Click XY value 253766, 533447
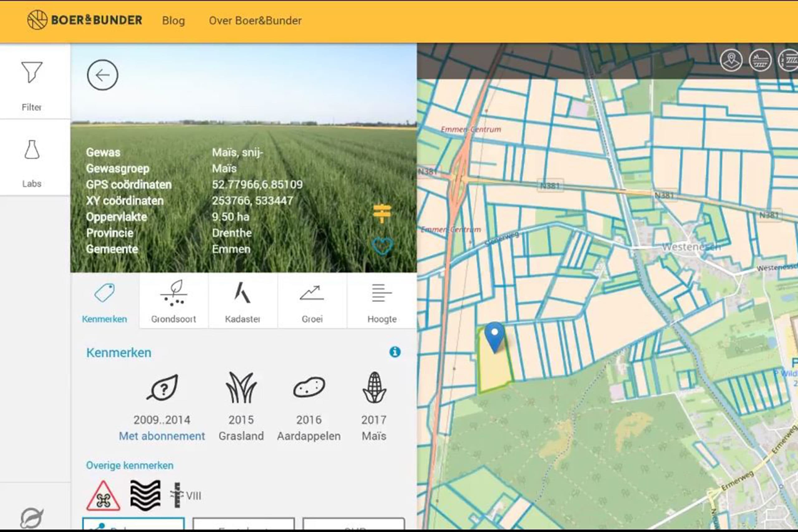798x532 pixels. [x=252, y=200]
